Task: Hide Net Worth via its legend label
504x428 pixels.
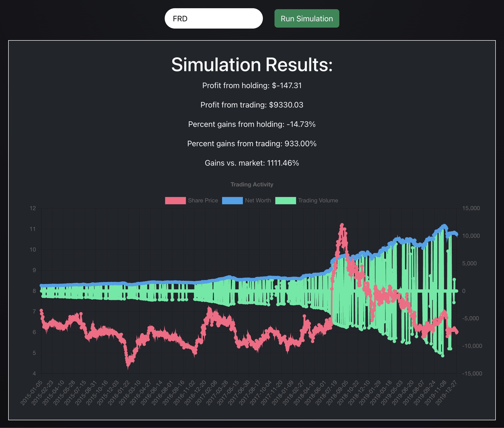Action: point(258,200)
